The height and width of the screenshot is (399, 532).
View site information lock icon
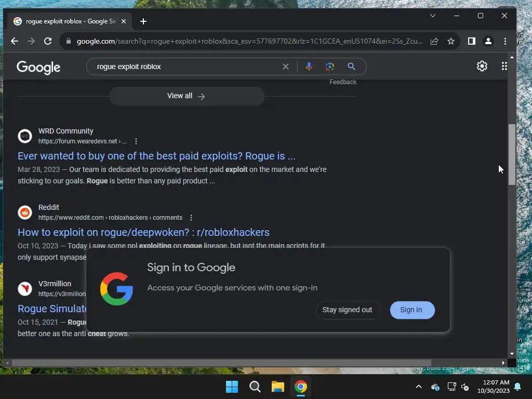69,42
